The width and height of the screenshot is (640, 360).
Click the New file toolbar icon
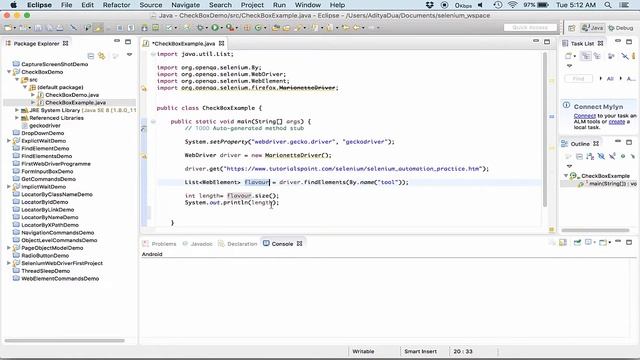(8, 28)
